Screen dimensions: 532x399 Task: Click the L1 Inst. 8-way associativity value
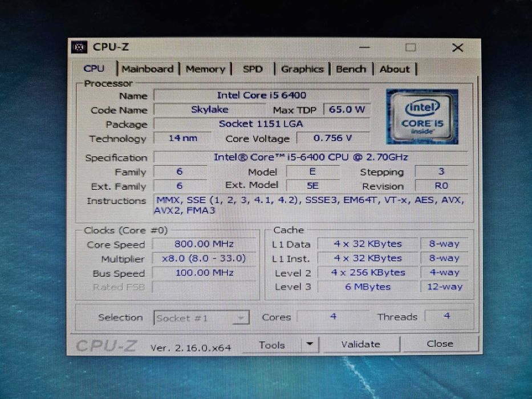tap(444, 258)
